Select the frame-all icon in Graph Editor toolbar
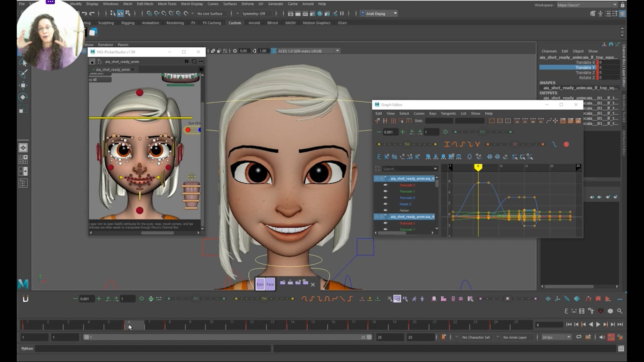The image size is (644, 362). [492, 121]
